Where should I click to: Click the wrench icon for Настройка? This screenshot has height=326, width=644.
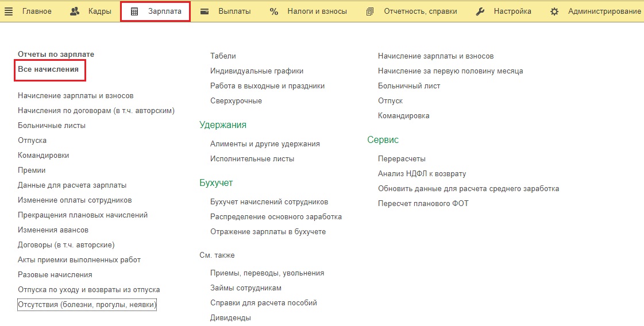click(x=480, y=11)
